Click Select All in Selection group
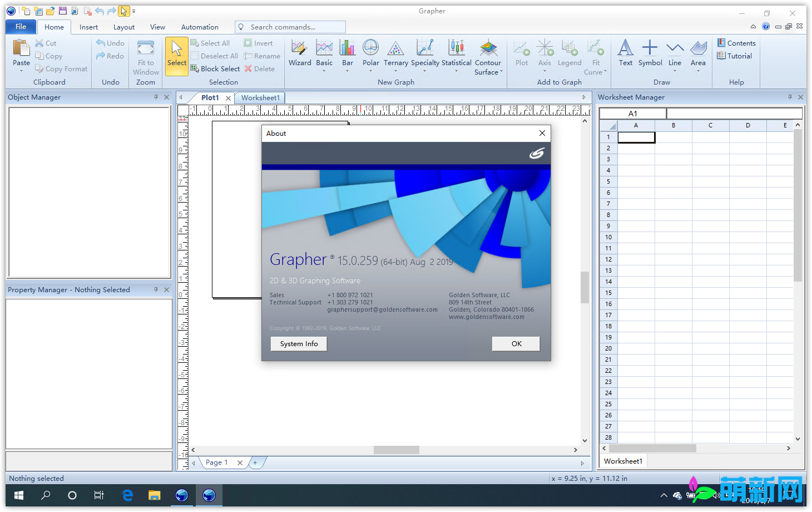The height and width of the screenshot is (512, 812). click(x=210, y=43)
